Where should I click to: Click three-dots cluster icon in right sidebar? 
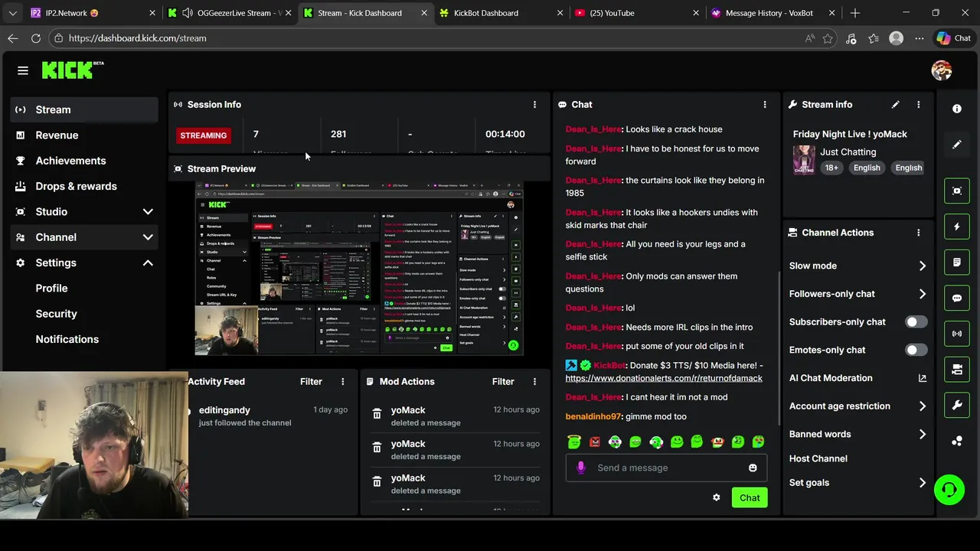[x=956, y=441]
